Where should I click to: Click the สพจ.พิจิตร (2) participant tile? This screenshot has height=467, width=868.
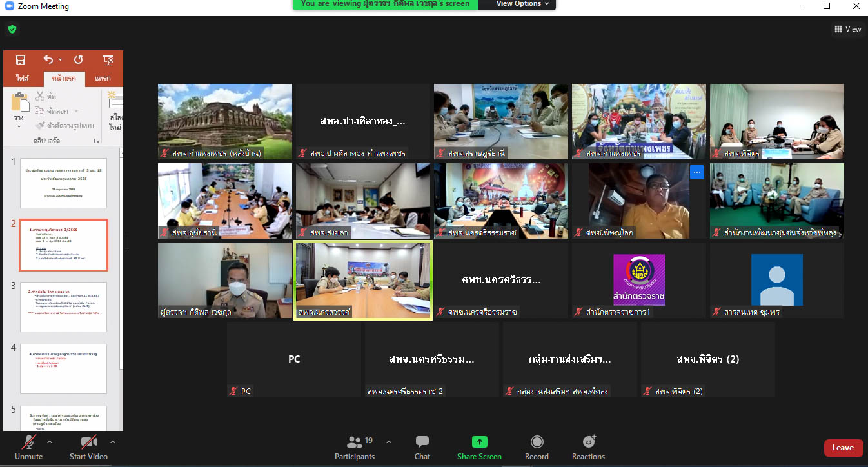coord(708,359)
